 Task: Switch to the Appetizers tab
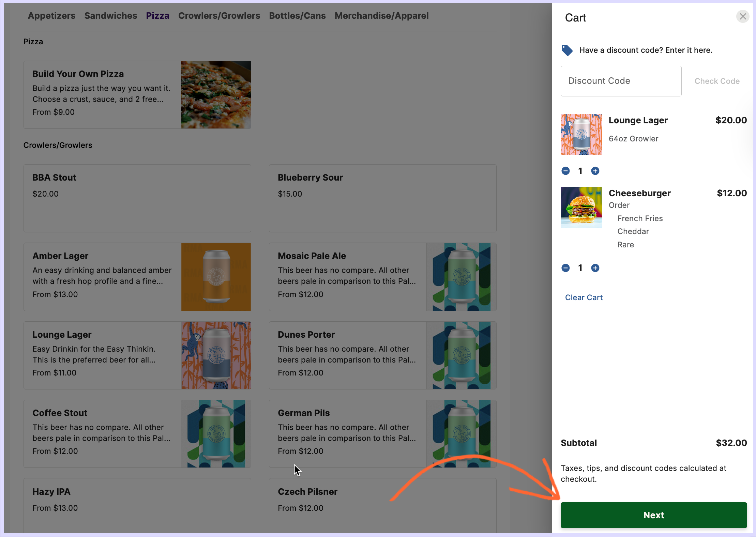pyautogui.click(x=51, y=16)
